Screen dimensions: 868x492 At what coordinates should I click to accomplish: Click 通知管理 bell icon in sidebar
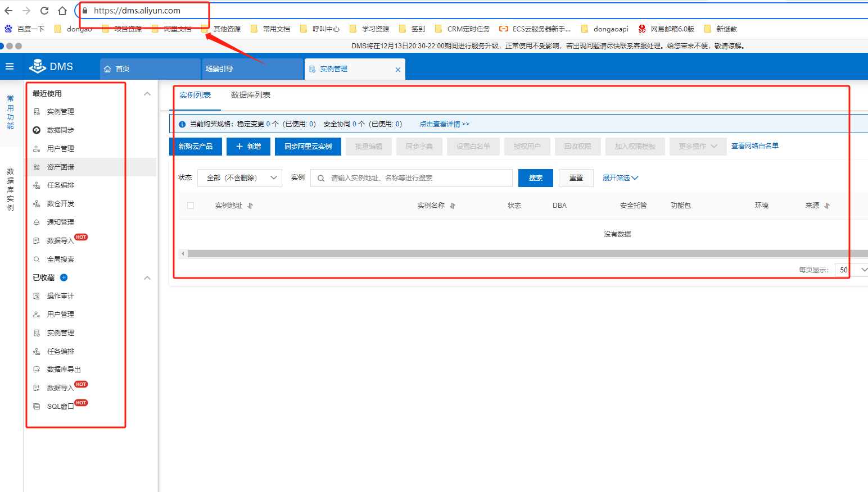point(37,222)
